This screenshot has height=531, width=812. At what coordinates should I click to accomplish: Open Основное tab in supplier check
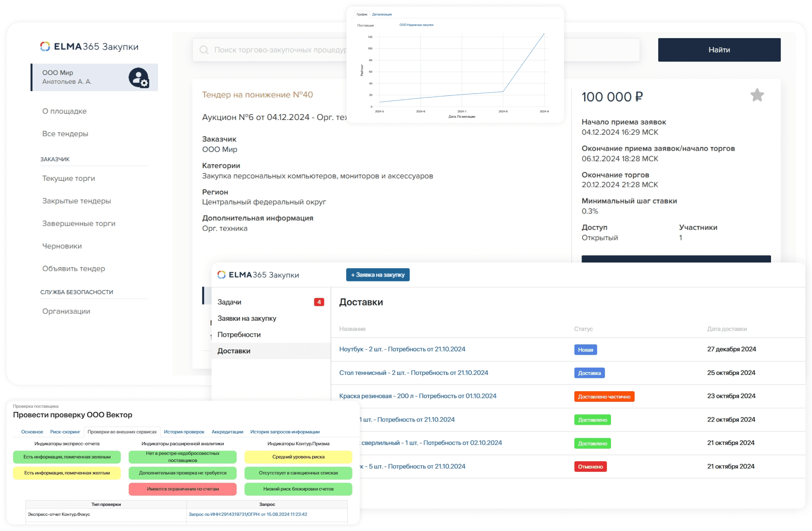click(32, 432)
